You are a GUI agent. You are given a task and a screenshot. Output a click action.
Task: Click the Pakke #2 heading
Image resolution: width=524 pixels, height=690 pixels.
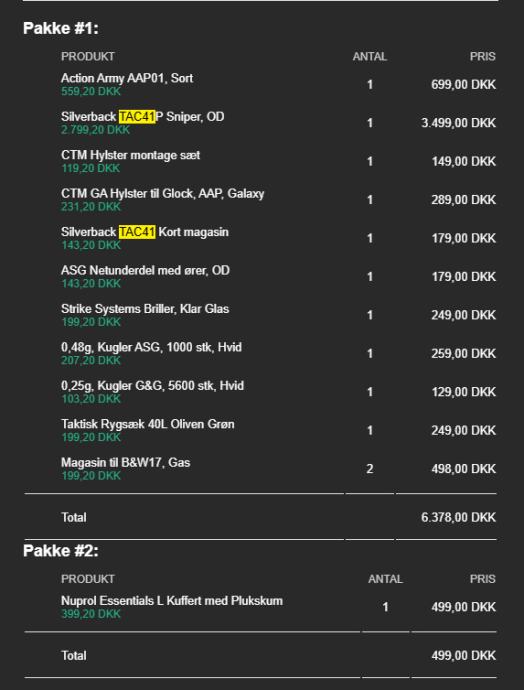click(61, 551)
